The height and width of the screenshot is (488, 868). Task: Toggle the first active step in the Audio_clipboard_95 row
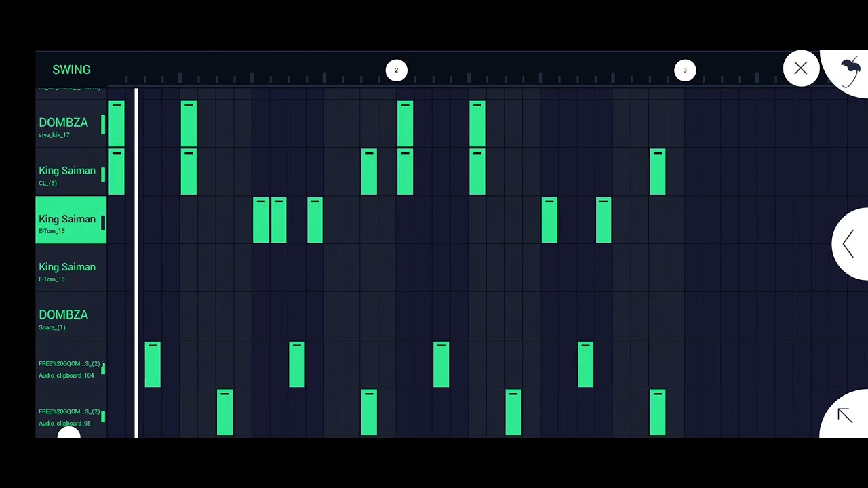pyautogui.click(x=224, y=413)
